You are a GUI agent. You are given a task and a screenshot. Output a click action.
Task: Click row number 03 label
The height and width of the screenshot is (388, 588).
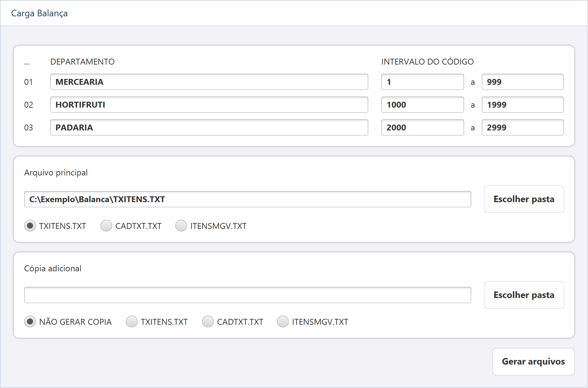coord(29,128)
